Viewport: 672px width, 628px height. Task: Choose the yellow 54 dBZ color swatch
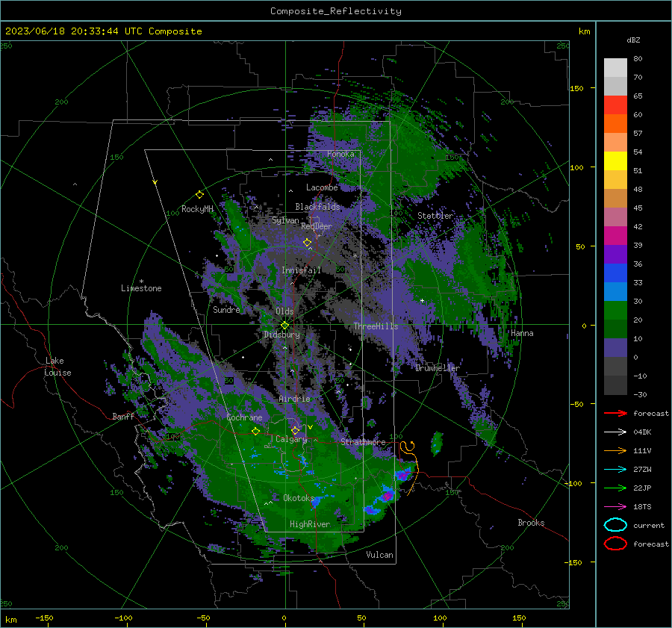tap(615, 161)
